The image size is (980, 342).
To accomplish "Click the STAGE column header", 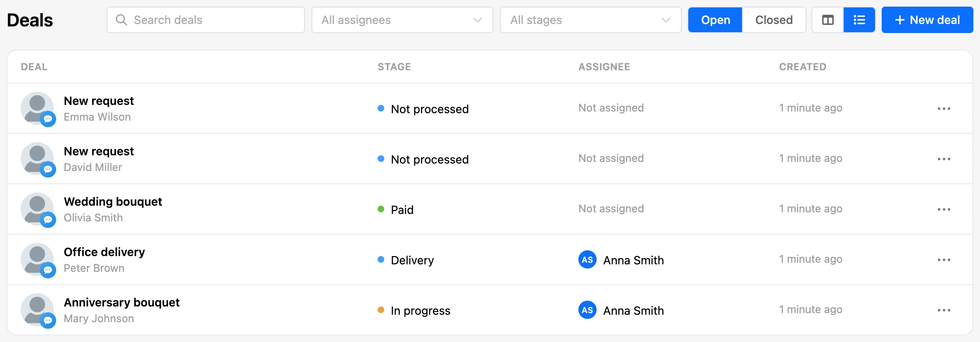I will tap(394, 67).
